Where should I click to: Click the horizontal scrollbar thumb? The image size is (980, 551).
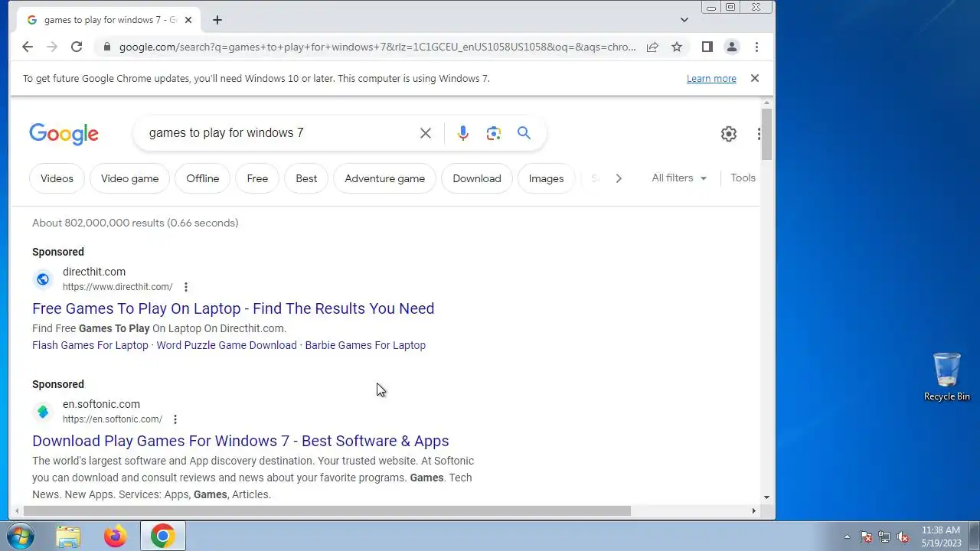[327, 511]
